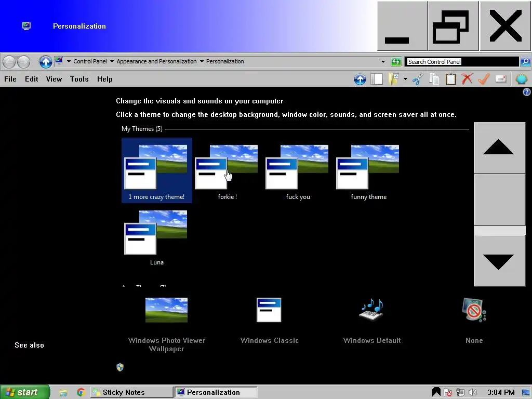Image resolution: width=532 pixels, height=399 pixels.
Task: Expand the arrow before Appearance and Personalization
Action: pyautogui.click(x=112, y=61)
